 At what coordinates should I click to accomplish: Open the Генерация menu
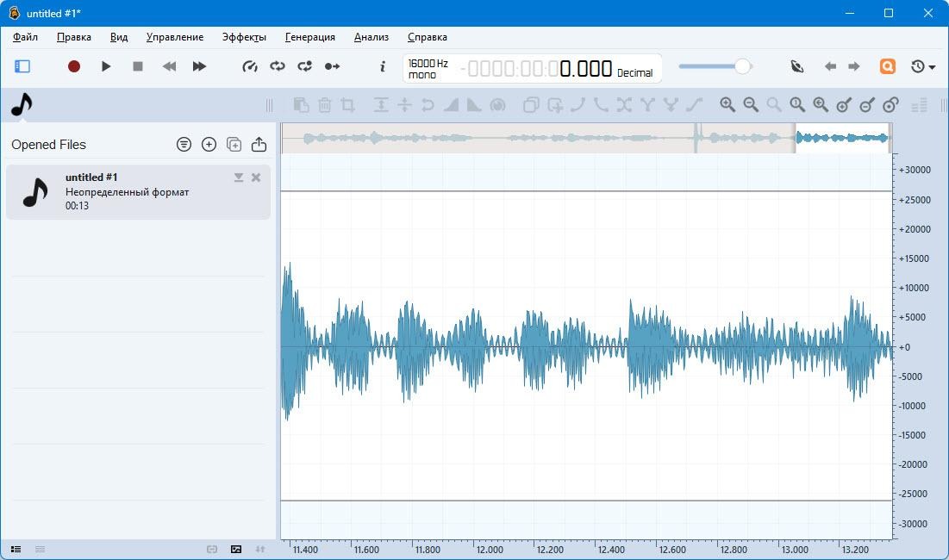(309, 37)
